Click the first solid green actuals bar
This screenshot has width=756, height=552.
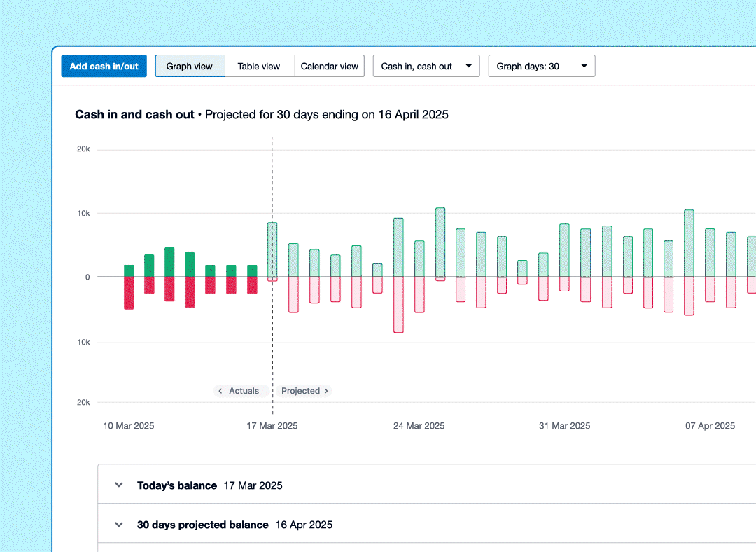pyautogui.click(x=129, y=271)
